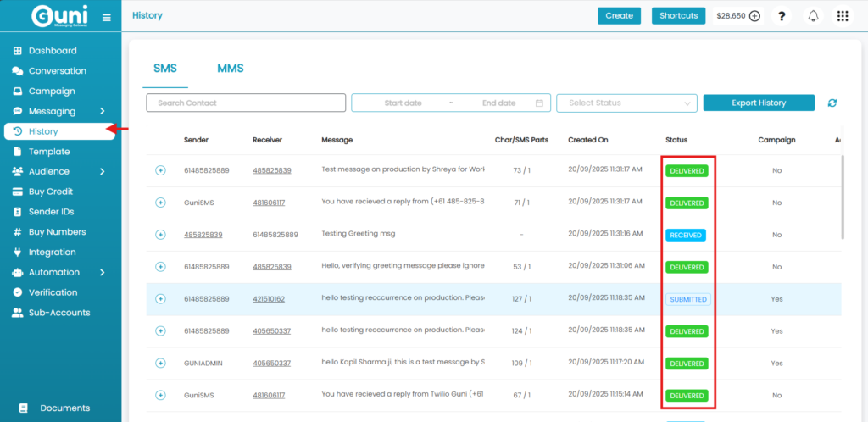
Task: Expand the first row with the plus icon
Action: pos(160,170)
